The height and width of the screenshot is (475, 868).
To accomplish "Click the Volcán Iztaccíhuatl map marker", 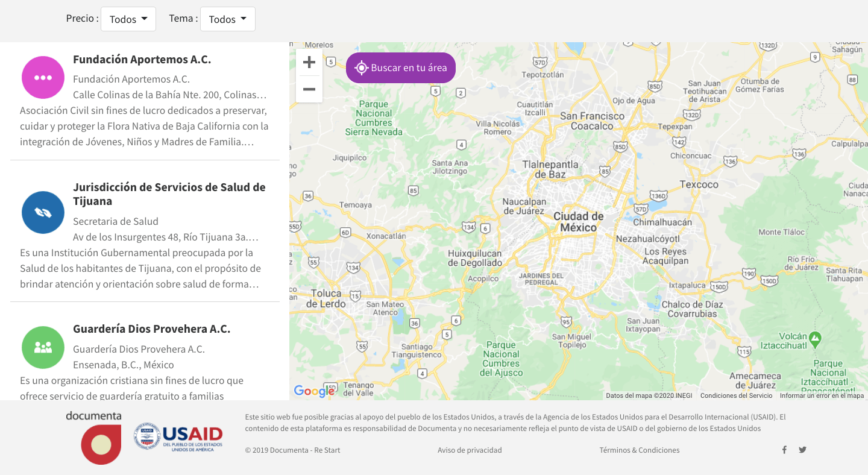I will [815, 338].
